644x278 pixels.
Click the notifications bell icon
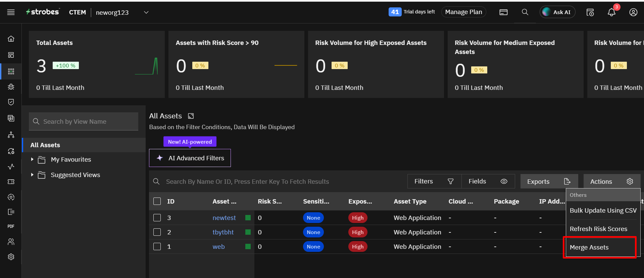coord(611,12)
